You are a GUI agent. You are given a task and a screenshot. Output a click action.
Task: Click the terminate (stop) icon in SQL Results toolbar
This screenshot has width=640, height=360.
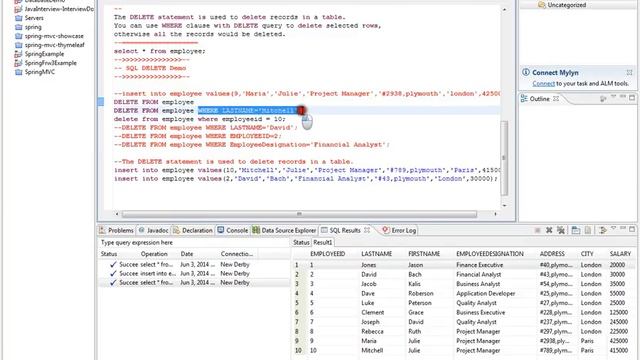click(x=538, y=230)
